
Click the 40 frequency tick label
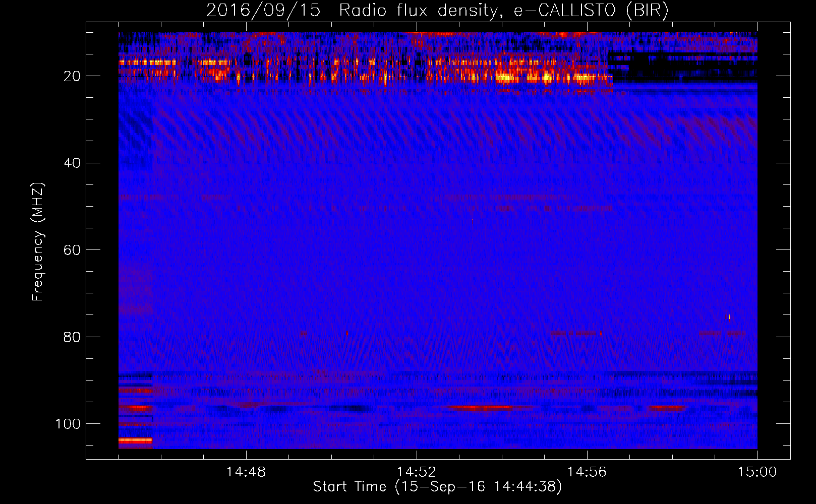[x=72, y=163]
